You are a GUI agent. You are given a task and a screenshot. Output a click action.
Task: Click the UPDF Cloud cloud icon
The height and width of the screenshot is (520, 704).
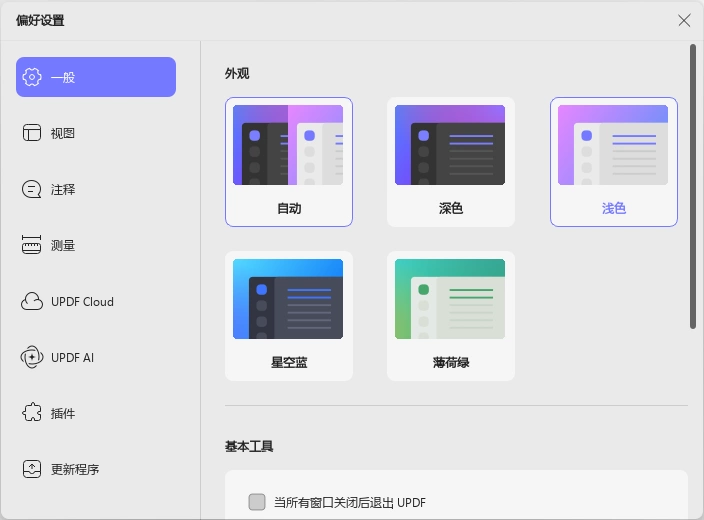click(x=32, y=301)
